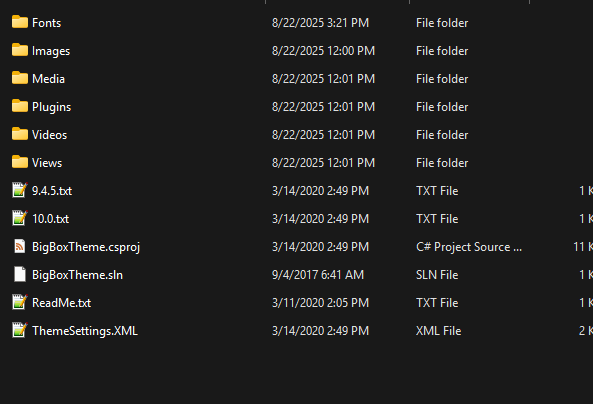
Task: Select the Videos folder icon
Action: 20,134
